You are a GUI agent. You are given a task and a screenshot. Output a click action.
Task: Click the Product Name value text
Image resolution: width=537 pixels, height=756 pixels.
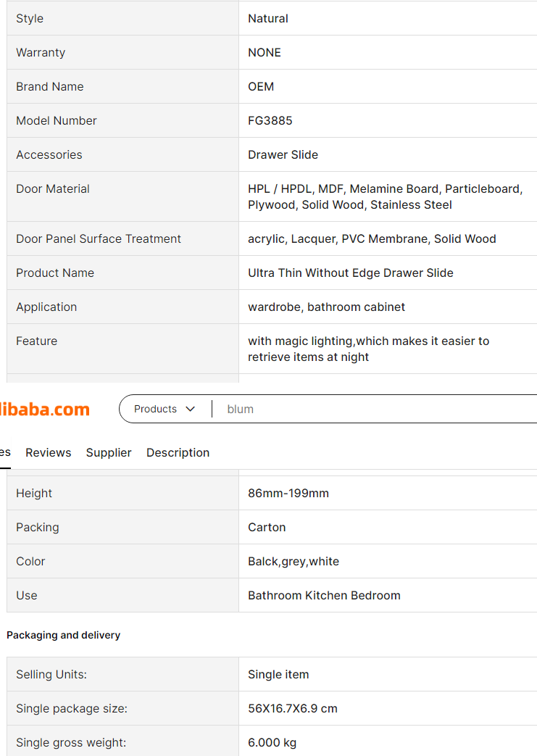[x=351, y=273]
